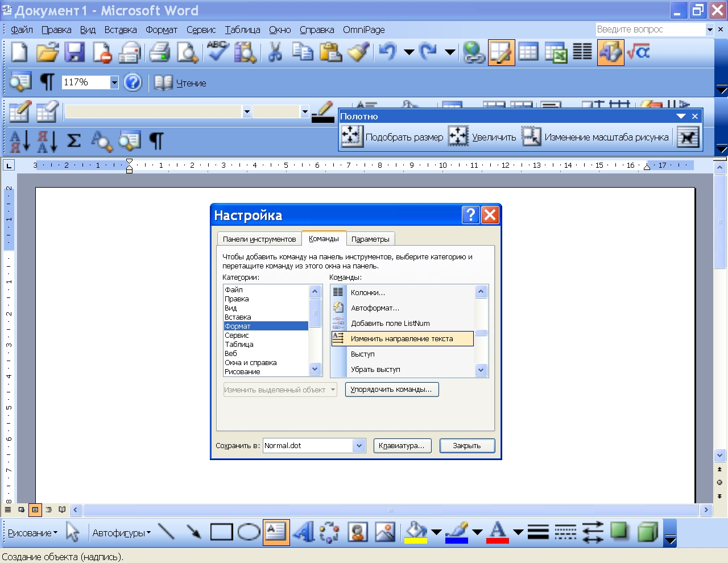Screen dimensions: 728x563
Task: Click the Клавиатура... button
Action: (402, 446)
